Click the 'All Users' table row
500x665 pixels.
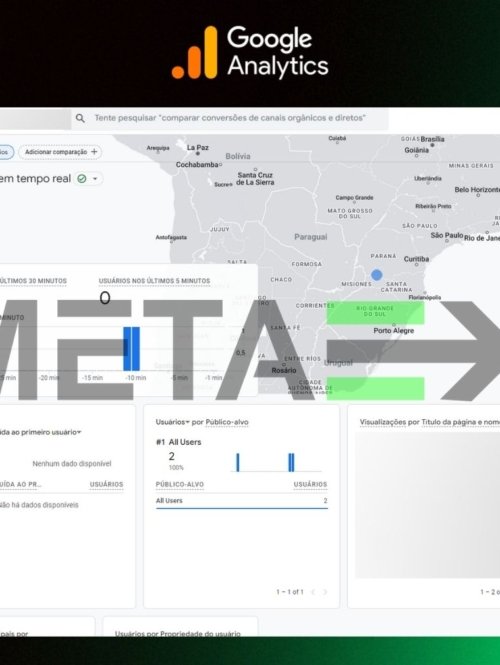tap(242, 501)
